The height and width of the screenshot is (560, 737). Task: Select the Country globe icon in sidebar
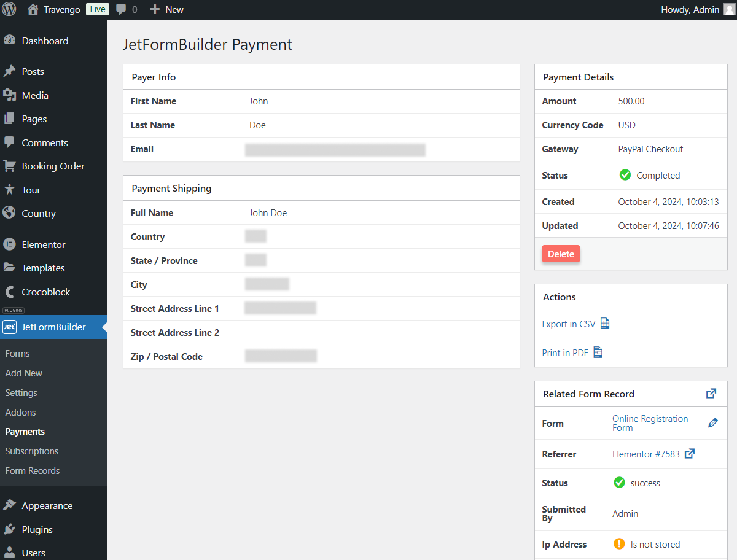[9, 213]
